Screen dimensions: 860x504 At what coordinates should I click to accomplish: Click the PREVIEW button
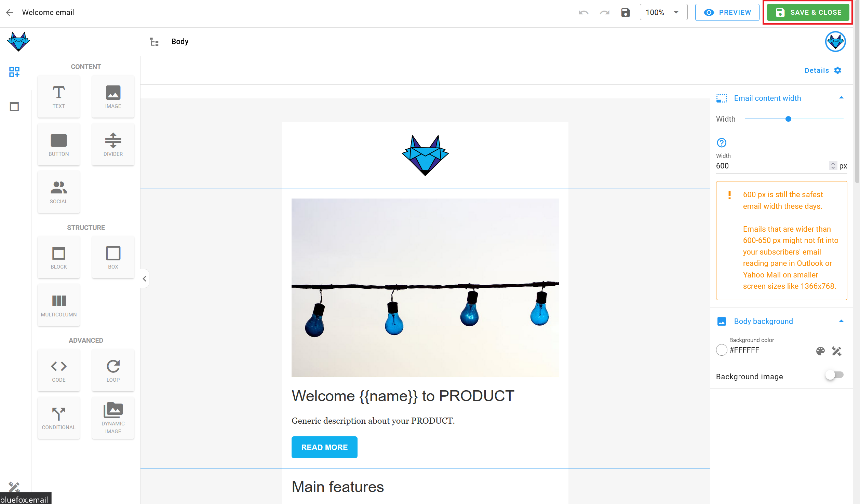click(x=727, y=12)
